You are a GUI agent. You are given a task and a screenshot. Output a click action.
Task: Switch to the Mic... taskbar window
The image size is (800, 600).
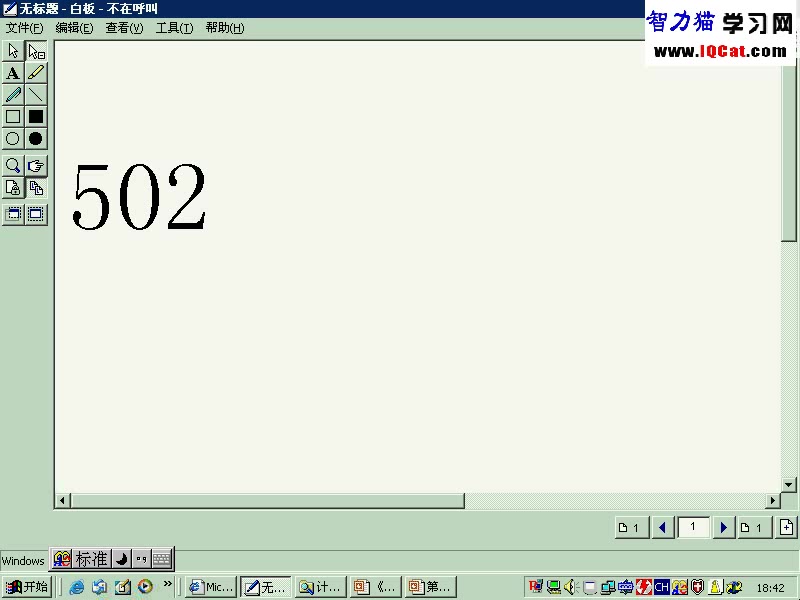click(211, 587)
